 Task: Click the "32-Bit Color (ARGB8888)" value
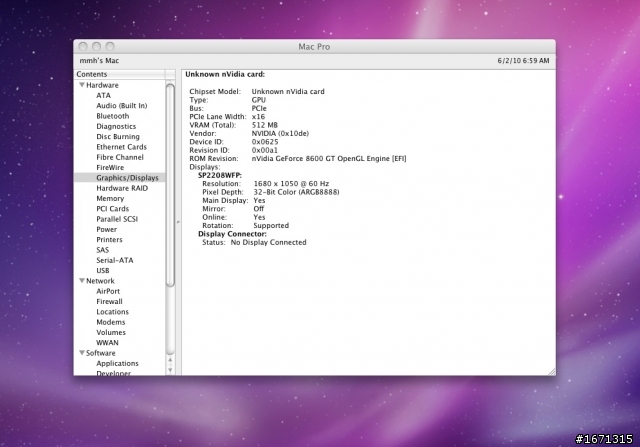pyautogui.click(x=296, y=192)
